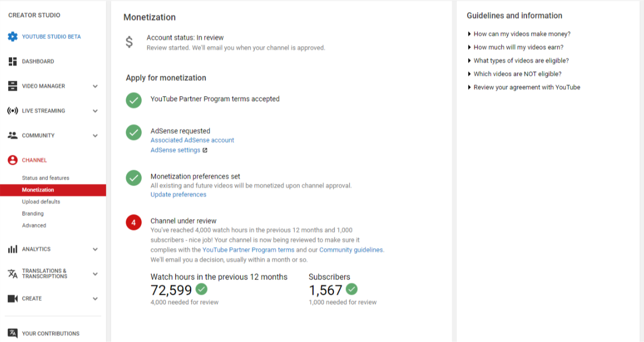Open Your Contributions
This screenshot has height=342, width=644.
pyautogui.click(x=51, y=333)
